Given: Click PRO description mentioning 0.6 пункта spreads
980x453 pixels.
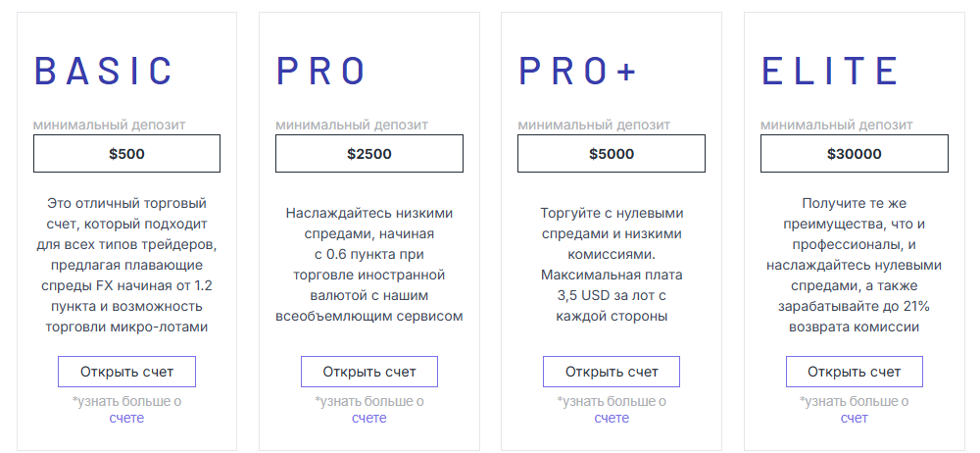Looking at the screenshot, I should (x=368, y=265).
